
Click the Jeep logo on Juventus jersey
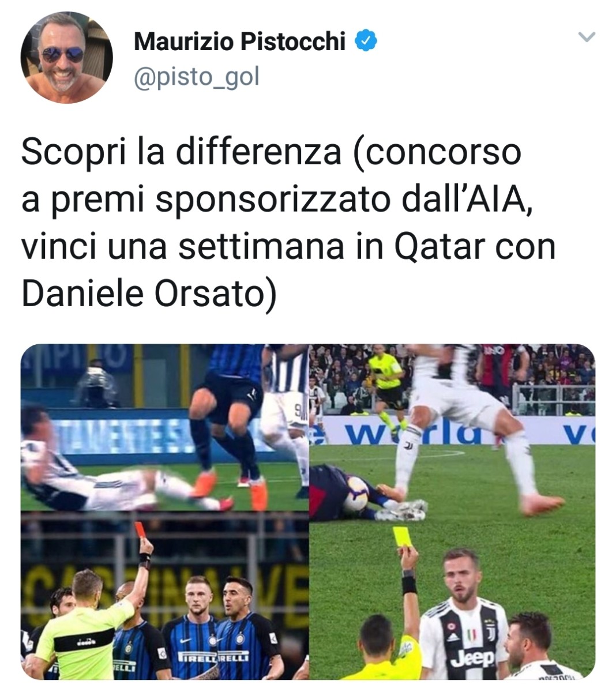click(472, 657)
